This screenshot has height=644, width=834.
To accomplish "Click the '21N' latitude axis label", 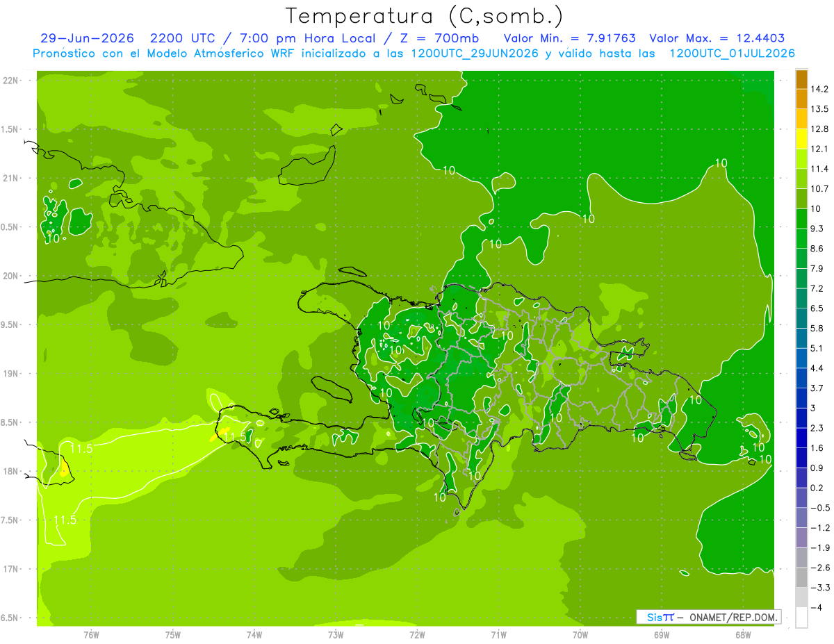I will pos(11,179).
